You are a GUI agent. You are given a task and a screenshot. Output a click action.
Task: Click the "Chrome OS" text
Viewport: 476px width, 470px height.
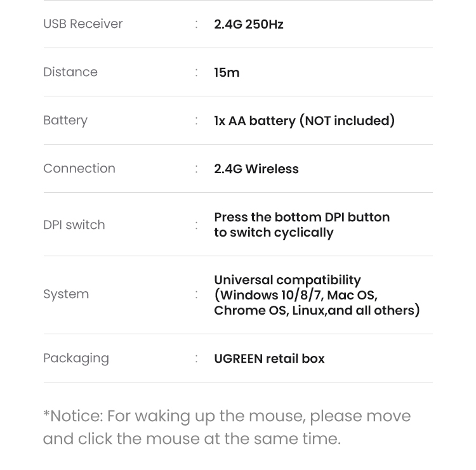(250, 311)
